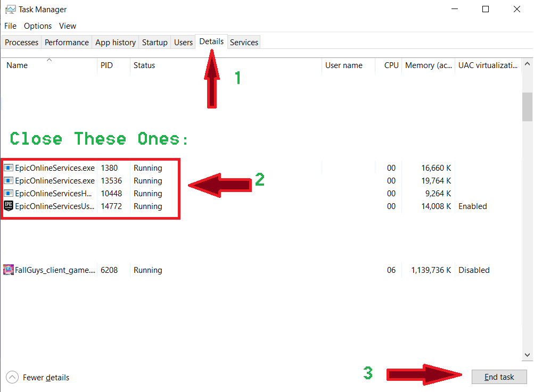Image resolution: width=534 pixels, height=392 pixels.
Task: Click PID value 13536
Action: (x=111, y=181)
